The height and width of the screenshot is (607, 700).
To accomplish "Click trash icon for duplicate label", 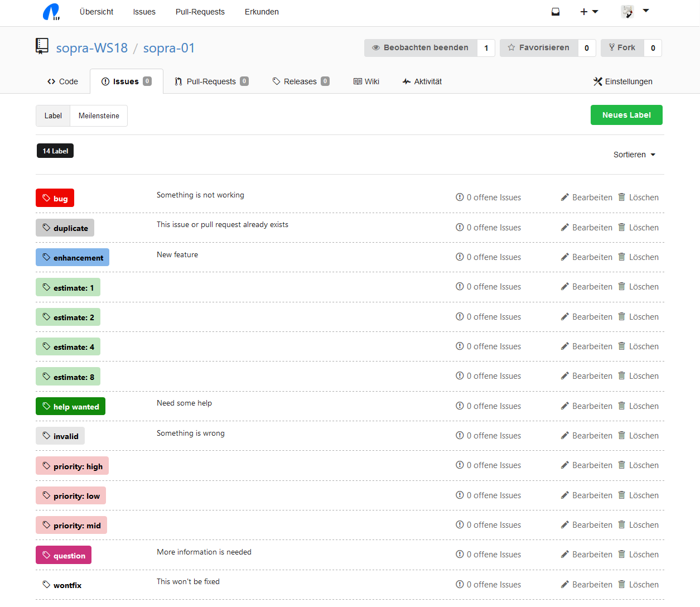I will tap(621, 227).
